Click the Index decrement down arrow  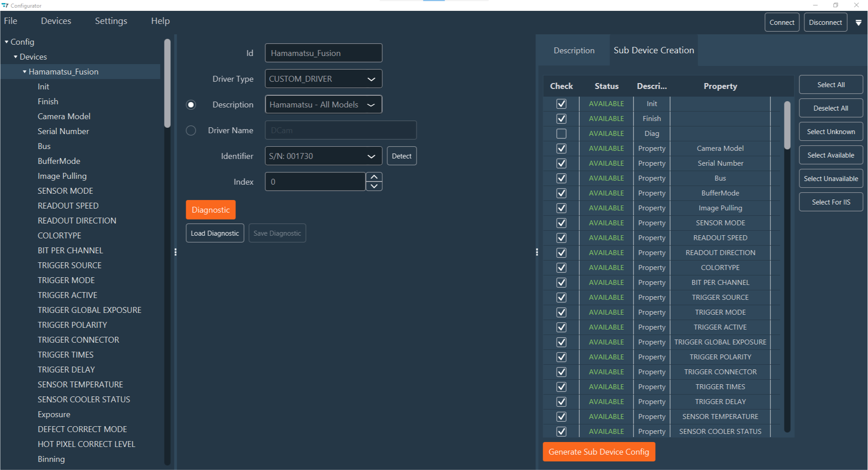coord(374,186)
